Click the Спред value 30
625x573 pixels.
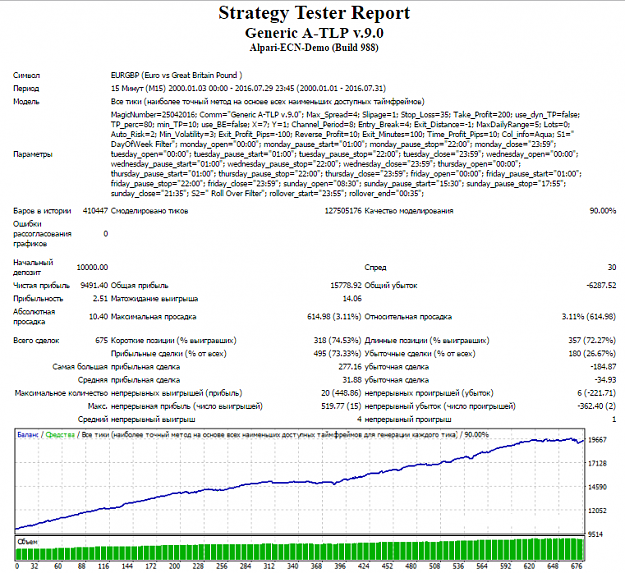612,267
